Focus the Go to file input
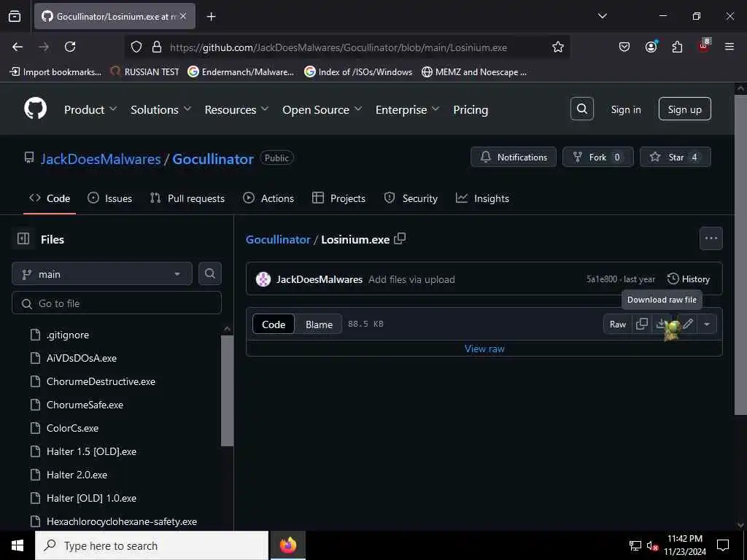Viewport: 747px width, 560px height. (x=117, y=303)
